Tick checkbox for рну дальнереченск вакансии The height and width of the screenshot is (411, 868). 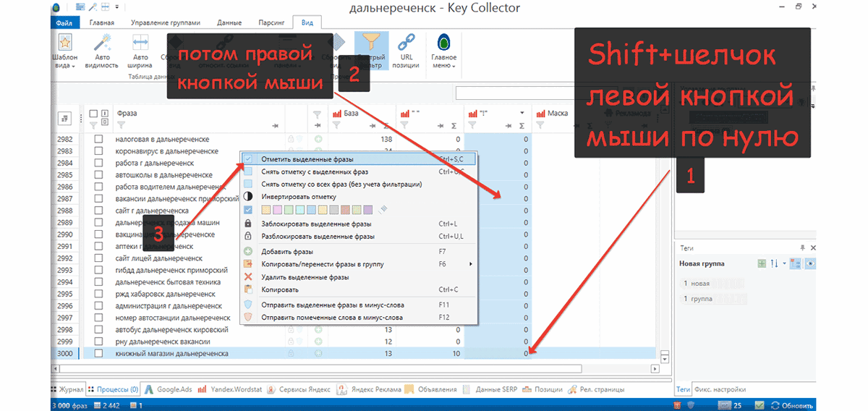click(x=99, y=342)
